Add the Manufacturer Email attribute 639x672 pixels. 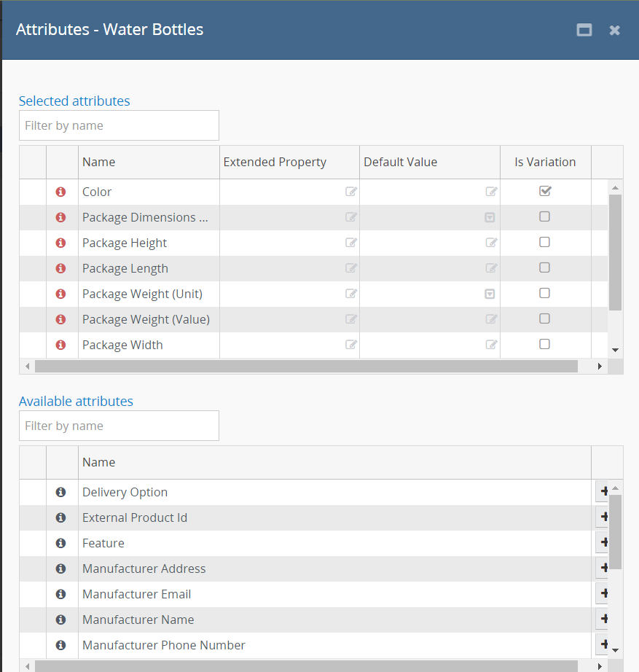pos(602,594)
